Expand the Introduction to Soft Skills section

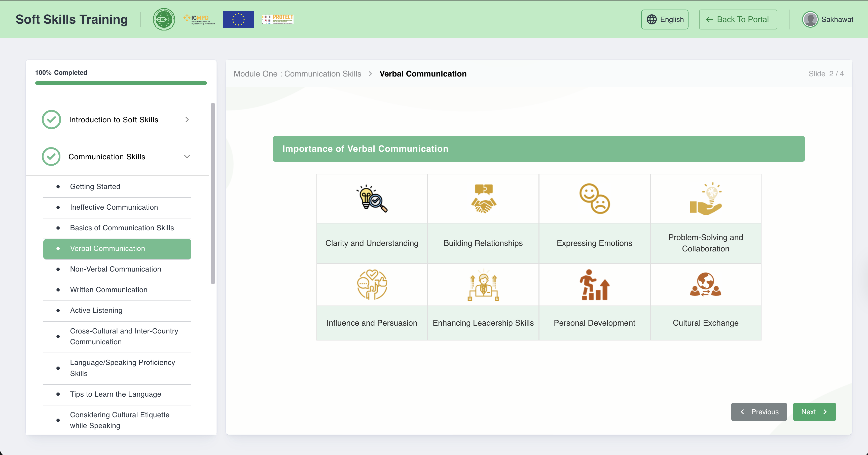pyautogui.click(x=187, y=120)
